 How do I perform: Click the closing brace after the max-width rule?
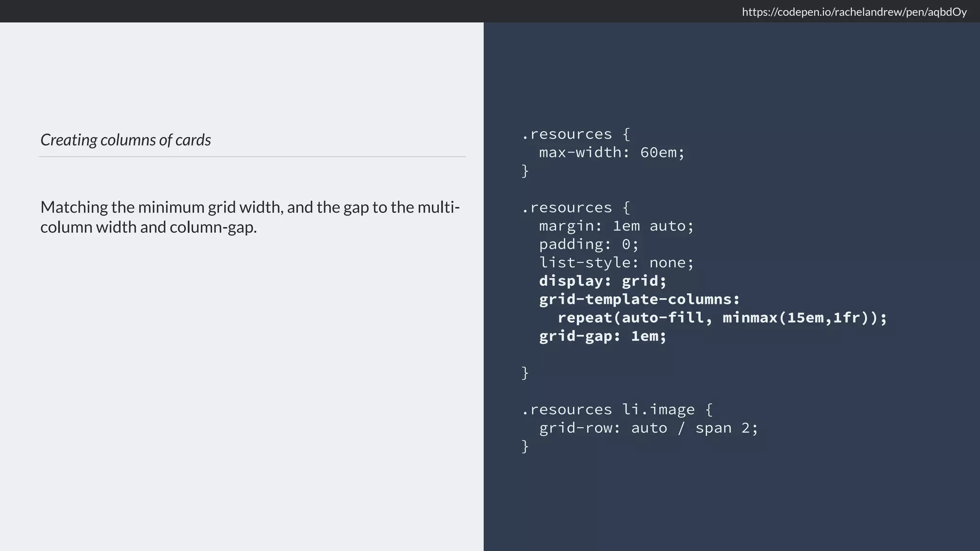[525, 171]
